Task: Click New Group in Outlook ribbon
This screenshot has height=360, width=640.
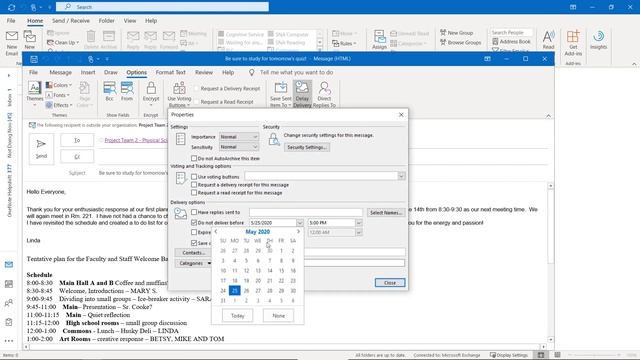Action: pyautogui.click(x=456, y=33)
